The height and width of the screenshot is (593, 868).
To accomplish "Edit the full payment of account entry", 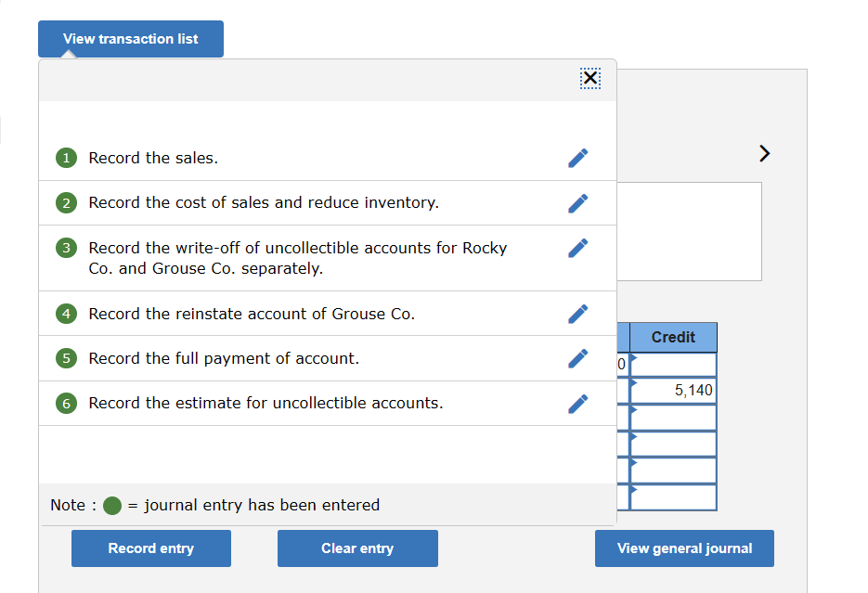I will tap(578, 358).
